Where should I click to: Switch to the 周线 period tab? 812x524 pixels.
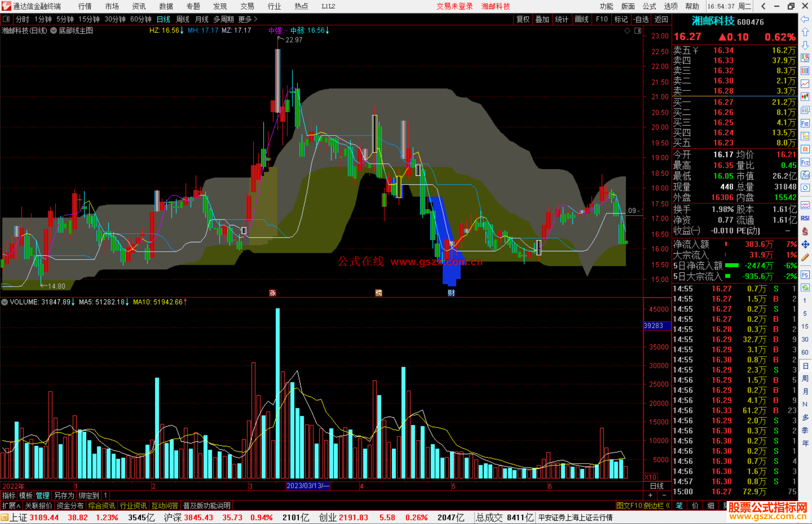[x=183, y=19]
